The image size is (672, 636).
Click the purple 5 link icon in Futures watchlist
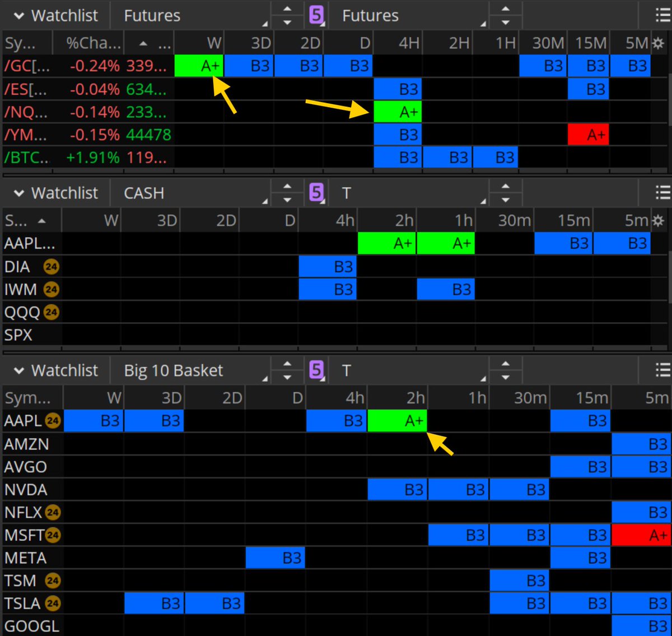317,15
